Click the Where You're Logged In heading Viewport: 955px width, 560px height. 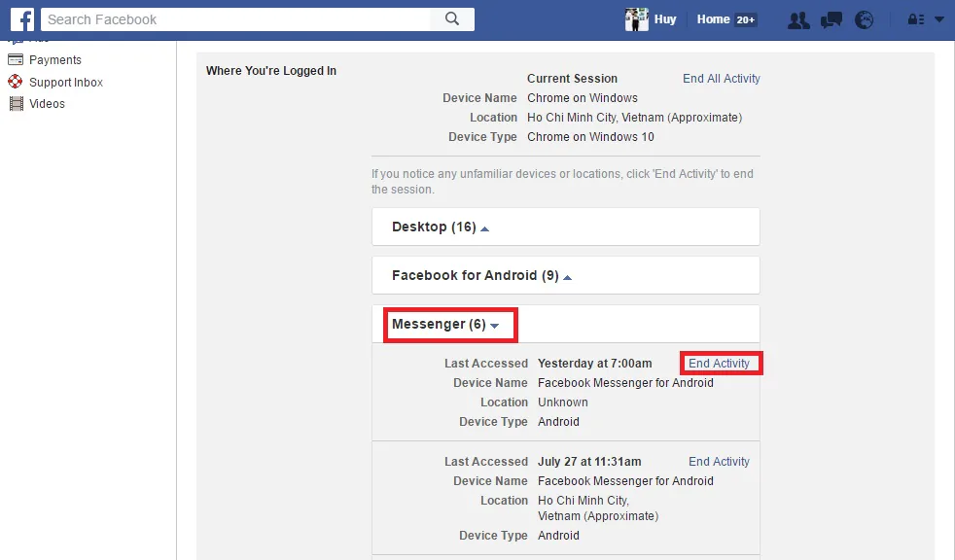click(x=271, y=71)
